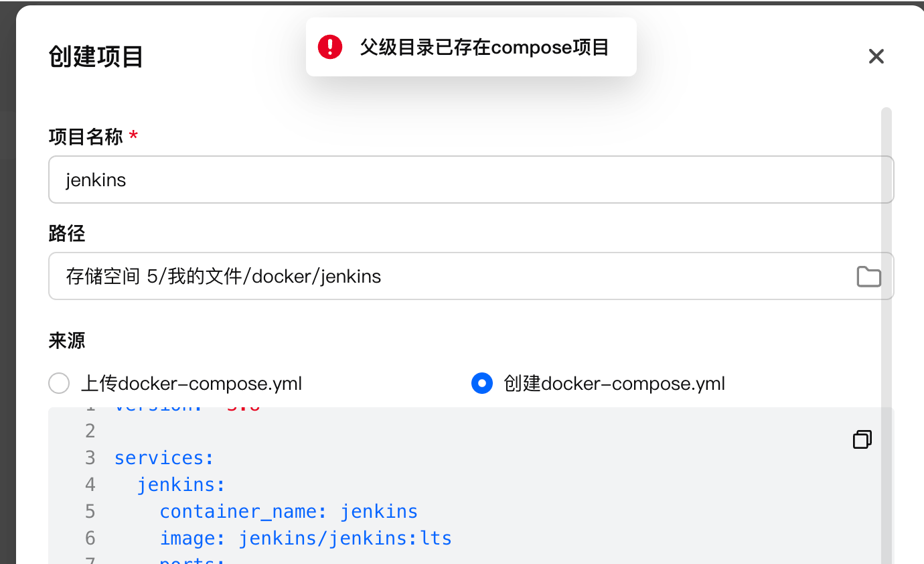Click the image: jenkins/jenkins:lts code line
The width and height of the screenshot is (924, 564).
305,538
